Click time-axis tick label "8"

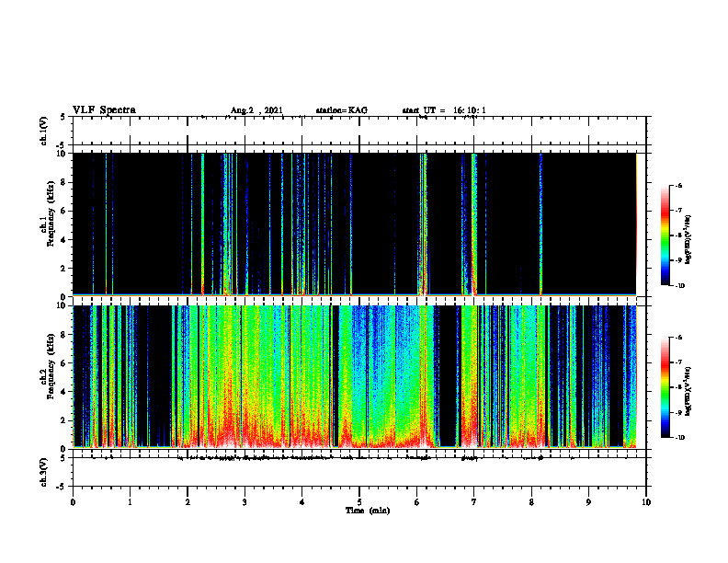pos(531,502)
